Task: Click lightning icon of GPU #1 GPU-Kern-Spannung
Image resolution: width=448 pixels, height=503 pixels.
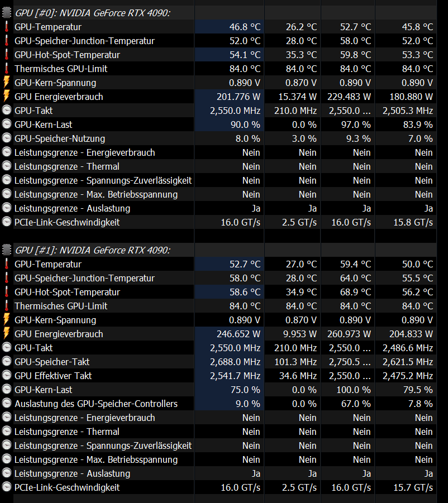Action: 6,320
